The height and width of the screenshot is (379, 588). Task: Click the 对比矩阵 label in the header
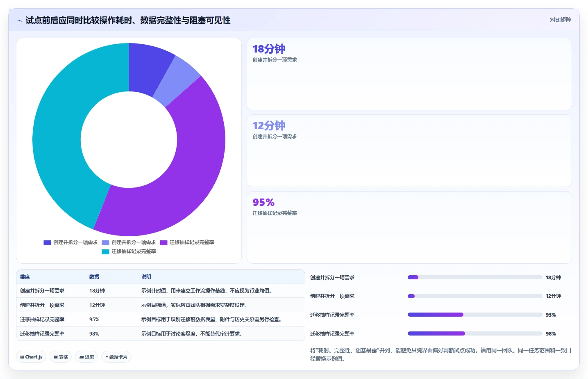click(560, 20)
